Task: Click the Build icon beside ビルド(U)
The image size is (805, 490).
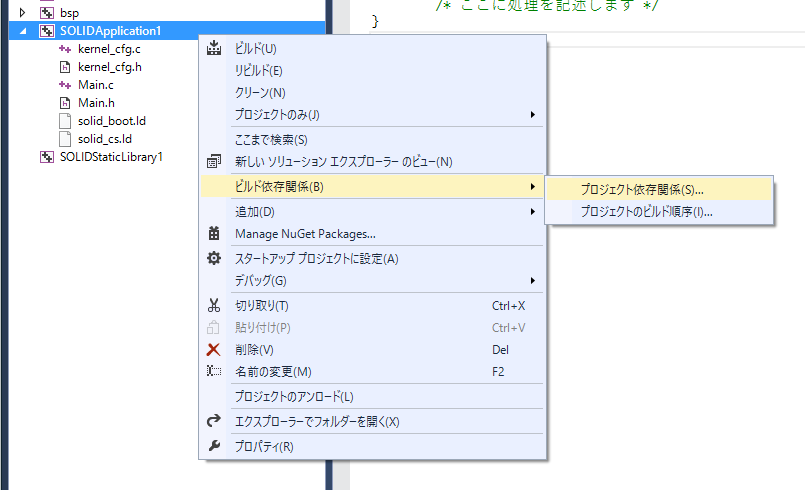Action: coord(213,48)
